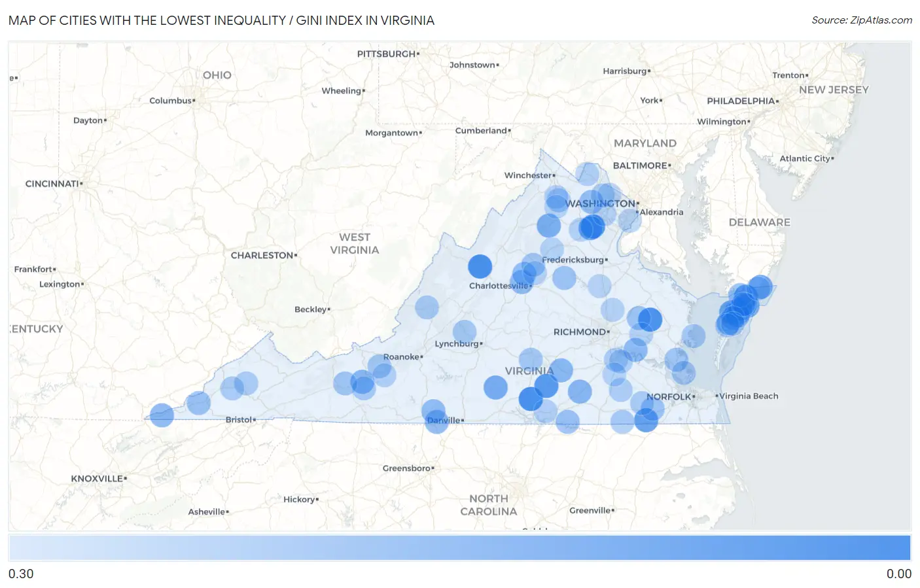The width and height of the screenshot is (920, 588).
Task: Click the Wheeling city label
Action: click(341, 91)
